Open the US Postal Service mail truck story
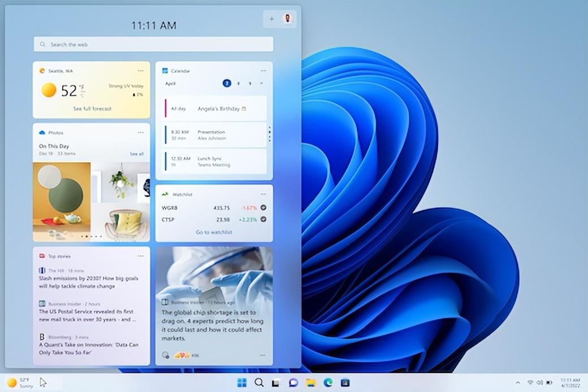Image resolution: width=588 pixels, height=392 pixels. click(87, 316)
